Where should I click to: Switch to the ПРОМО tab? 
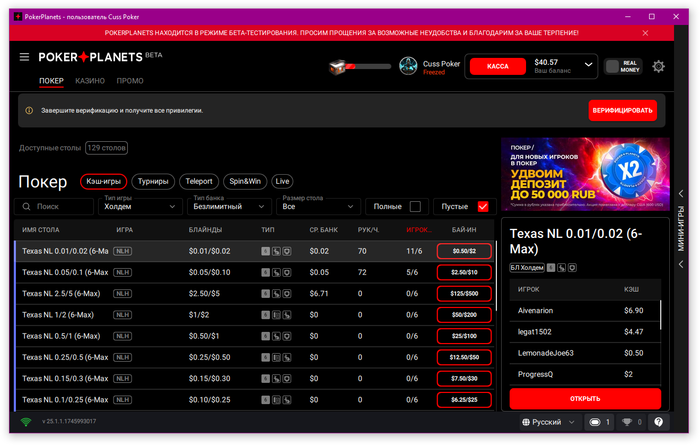click(x=130, y=81)
